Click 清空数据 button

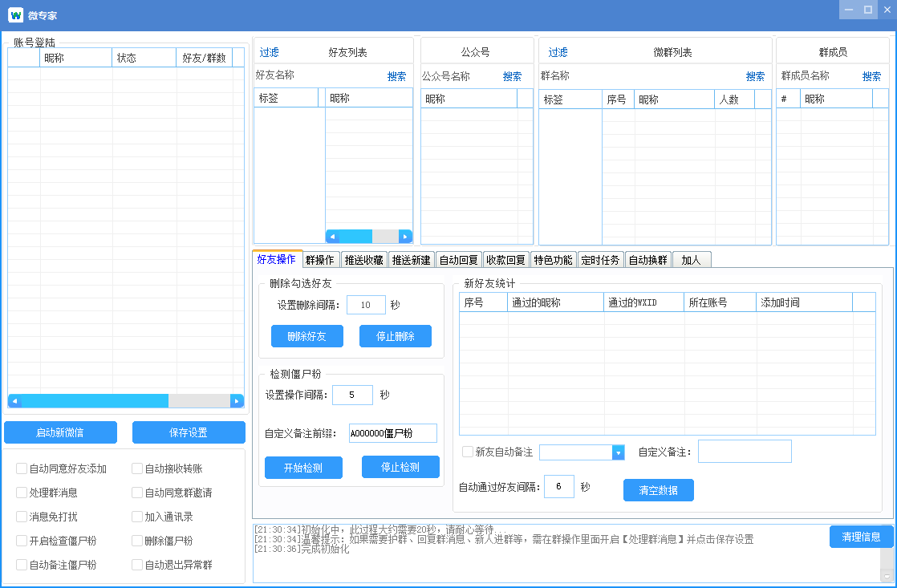[x=659, y=490]
